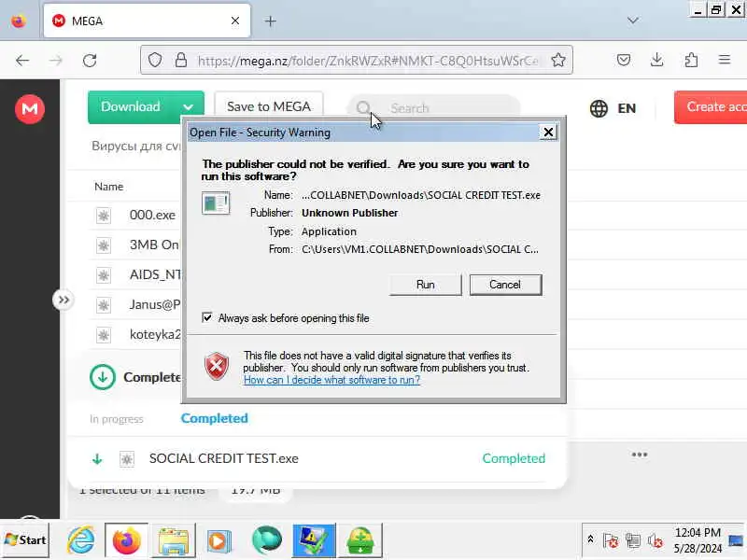Click the green completed-download circle icon
This screenshot has width=747, height=560.
[x=103, y=377]
